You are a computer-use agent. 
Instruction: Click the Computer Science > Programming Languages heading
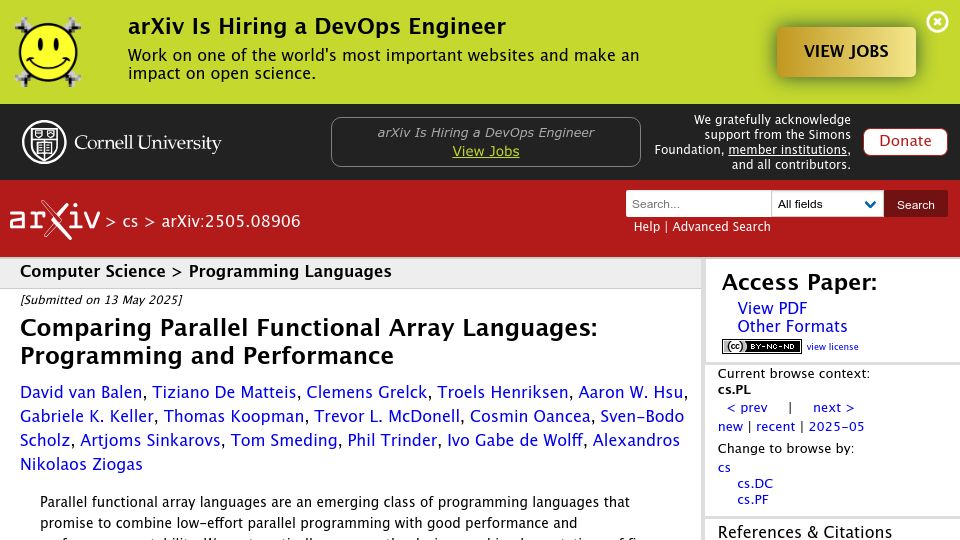(x=206, y=271)
